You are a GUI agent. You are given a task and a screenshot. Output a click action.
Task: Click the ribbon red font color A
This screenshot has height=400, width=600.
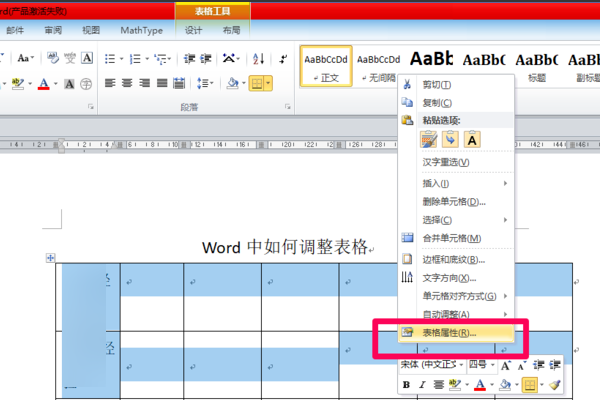tap(44, 84)
